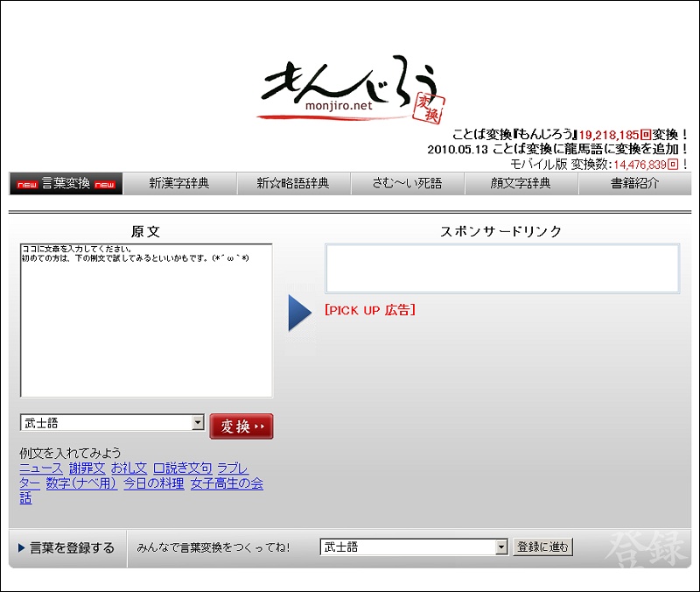The image size is (700, 592).
Task: Go to the 新☆略語辞典 tab
Action: point(293,184)
